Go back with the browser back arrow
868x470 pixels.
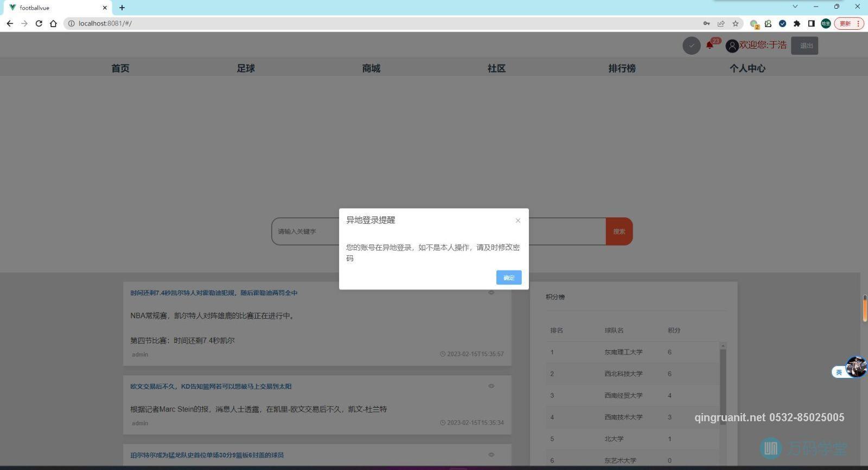tap(10, 23)
